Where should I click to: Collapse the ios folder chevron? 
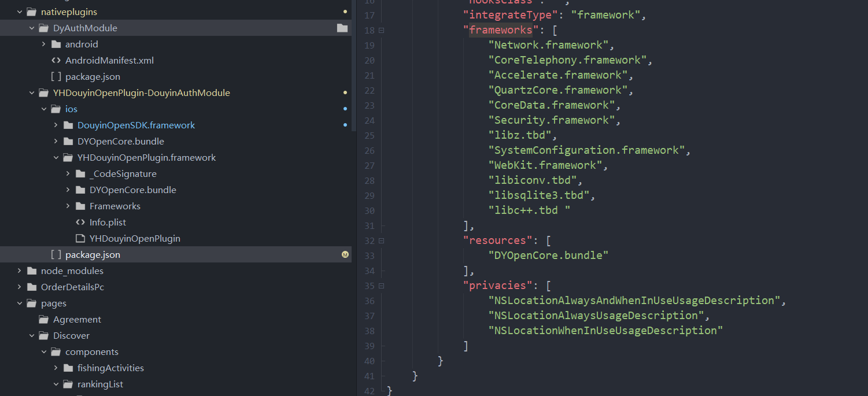(44, 109)
